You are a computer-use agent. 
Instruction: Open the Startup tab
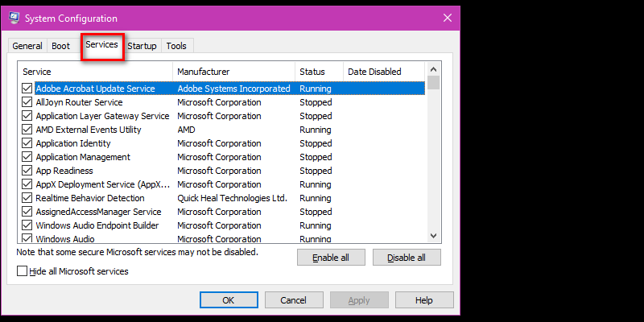[x=142, y=46]
